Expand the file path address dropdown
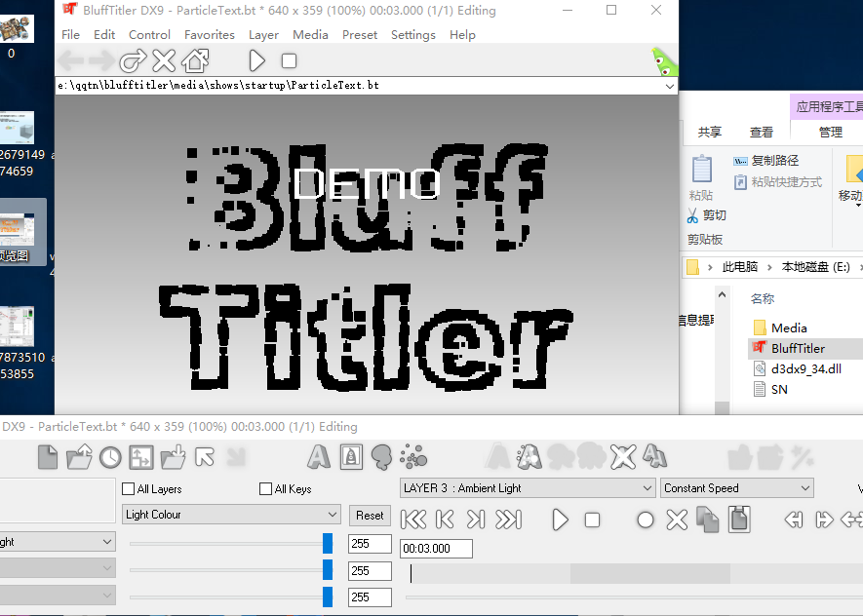 pos(669,86)
